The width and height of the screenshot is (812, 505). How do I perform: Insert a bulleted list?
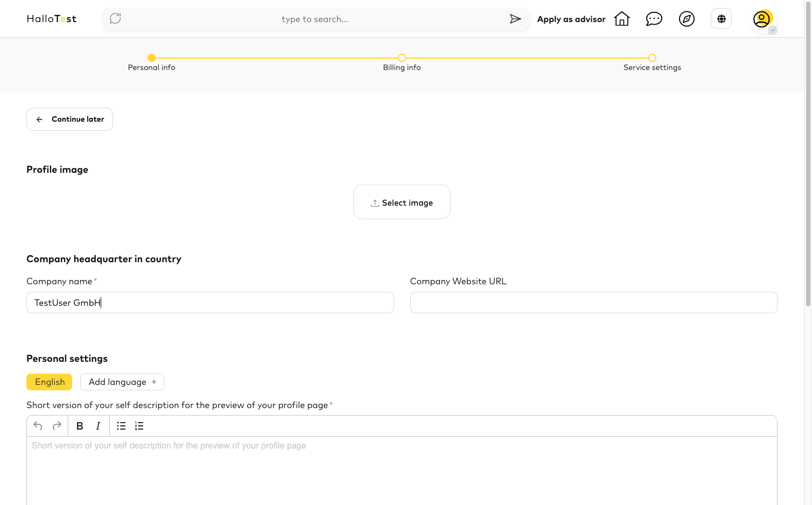click(121, 426)
